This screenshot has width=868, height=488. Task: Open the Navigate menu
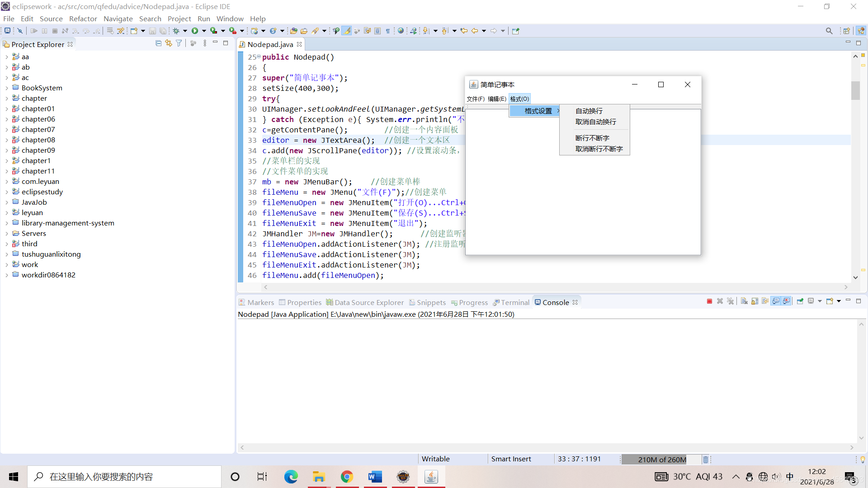[x=118, y=19]
